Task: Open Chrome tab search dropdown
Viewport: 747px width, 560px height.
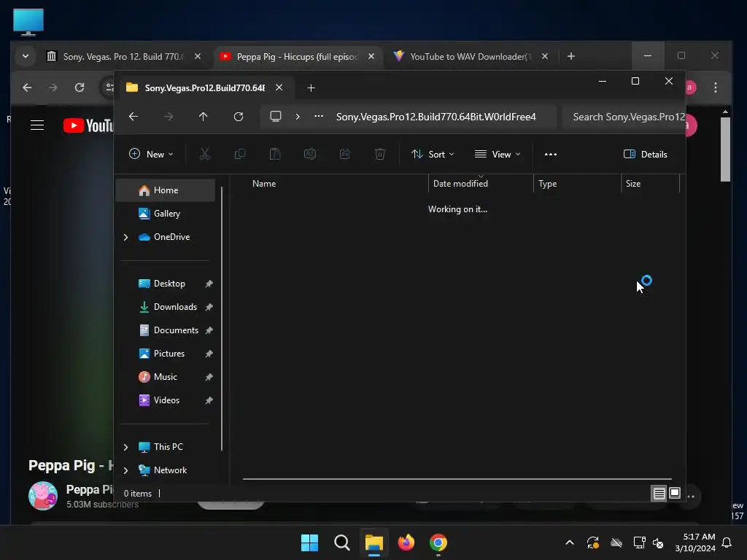Action: [x=26, y=57]
